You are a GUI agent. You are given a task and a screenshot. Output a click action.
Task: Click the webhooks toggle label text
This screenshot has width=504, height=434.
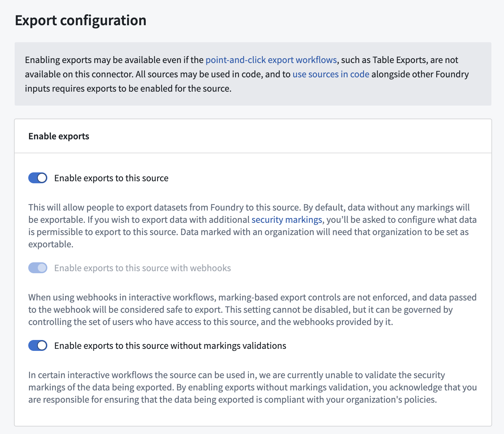click(142, 268)
